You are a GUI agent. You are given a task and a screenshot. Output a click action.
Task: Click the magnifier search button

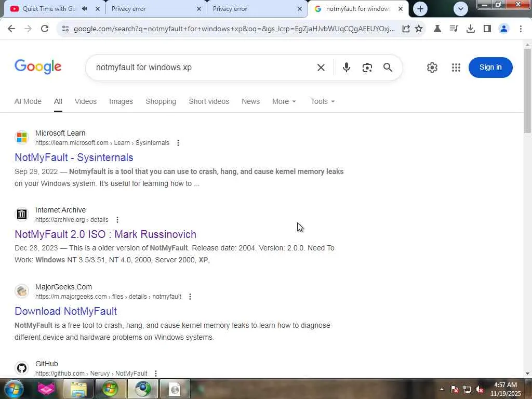pyautogui.click(x=388, y=68)
